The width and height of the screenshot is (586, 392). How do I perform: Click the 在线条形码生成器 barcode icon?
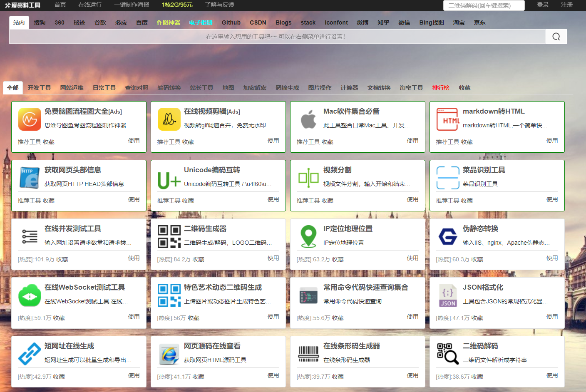(308, 354)
